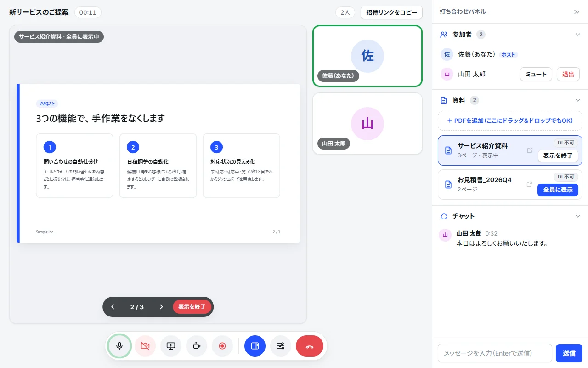Toggle the side panel button

(x=255, y=346)
